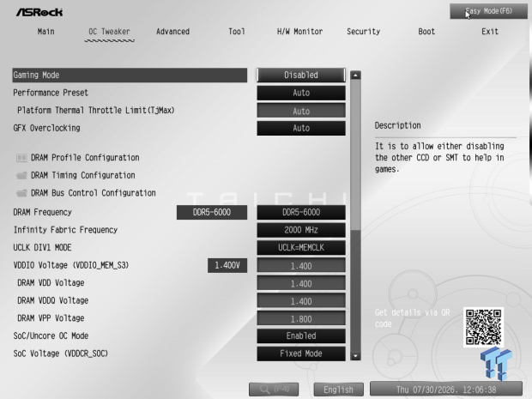Open the DRAM Bus Control Configuration folder icon
This screenshot has height=399, width=532.
[x=21, y=193]
